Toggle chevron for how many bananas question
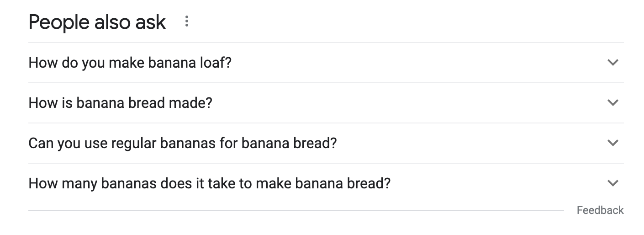 click(x=612, y=183)
